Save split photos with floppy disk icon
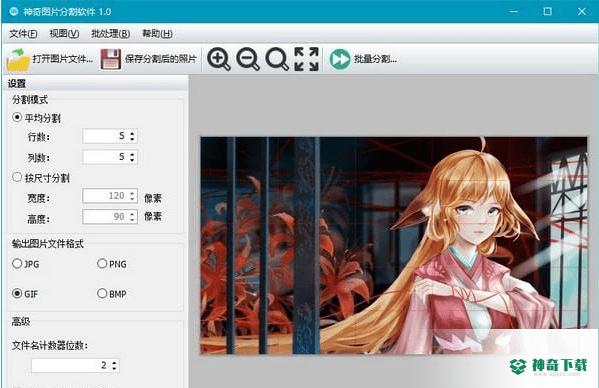Screen dimensions: 599x388 tap(149, 59)
